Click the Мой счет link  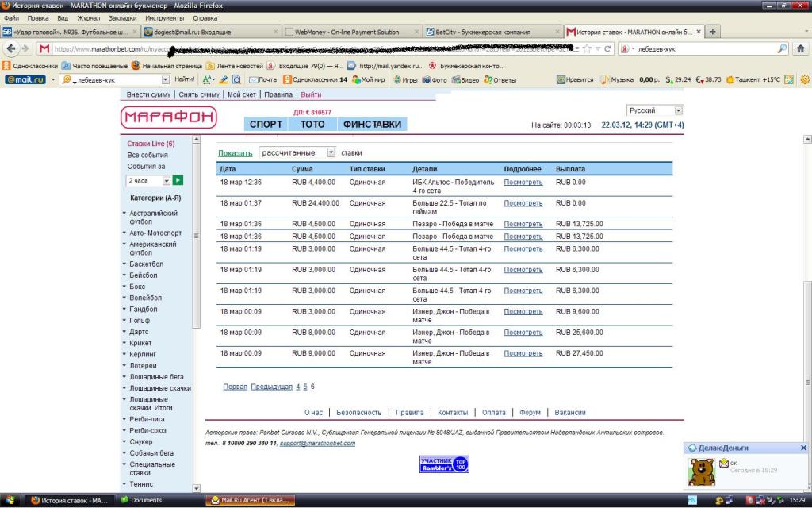pos(242,95)
